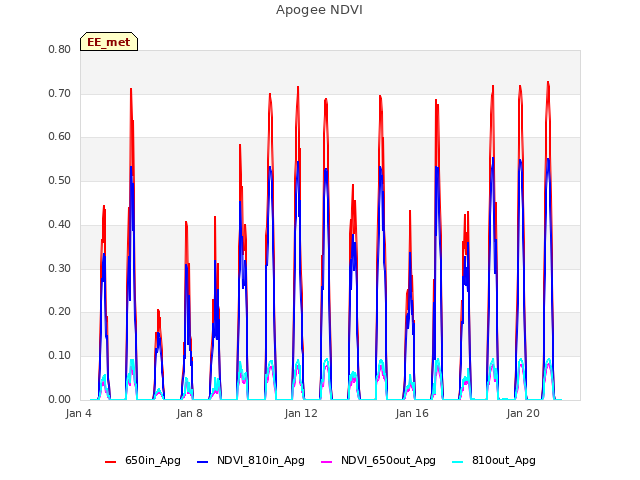Image resolution: width=640 pixels, height=480 pixels.
Task: Select the 810out_Apg legend label
Action: (504, 460)
